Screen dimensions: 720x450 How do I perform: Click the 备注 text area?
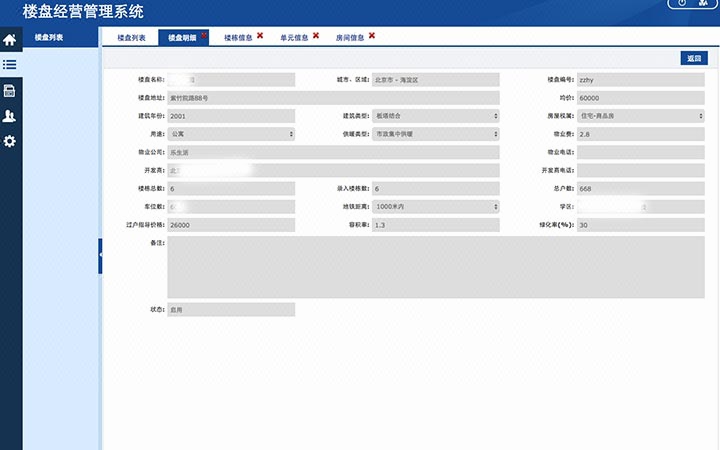pyautogui.click(x=435, y=267)
